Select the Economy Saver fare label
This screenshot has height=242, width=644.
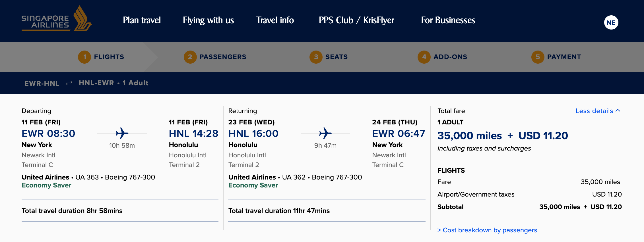46,185
